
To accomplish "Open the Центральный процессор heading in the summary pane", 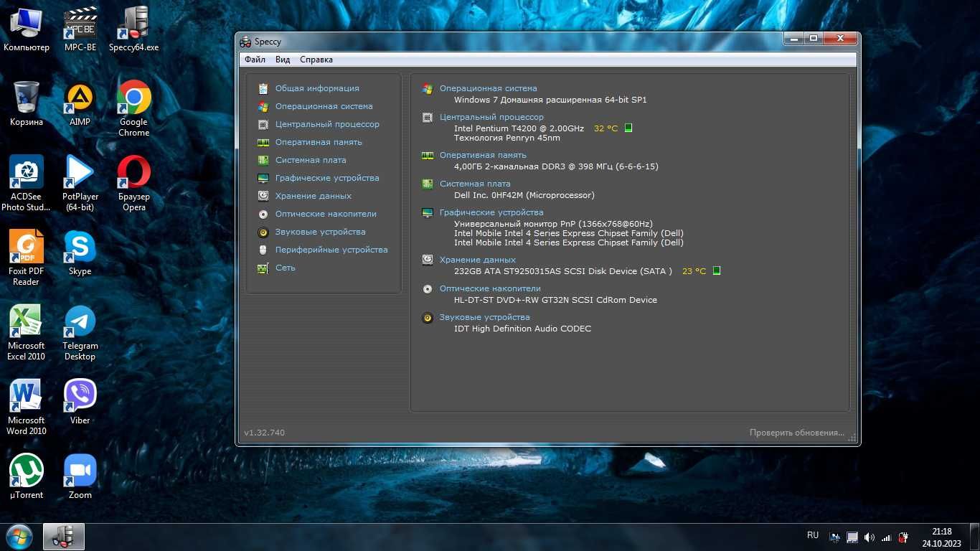I will [x=491, y=117].
